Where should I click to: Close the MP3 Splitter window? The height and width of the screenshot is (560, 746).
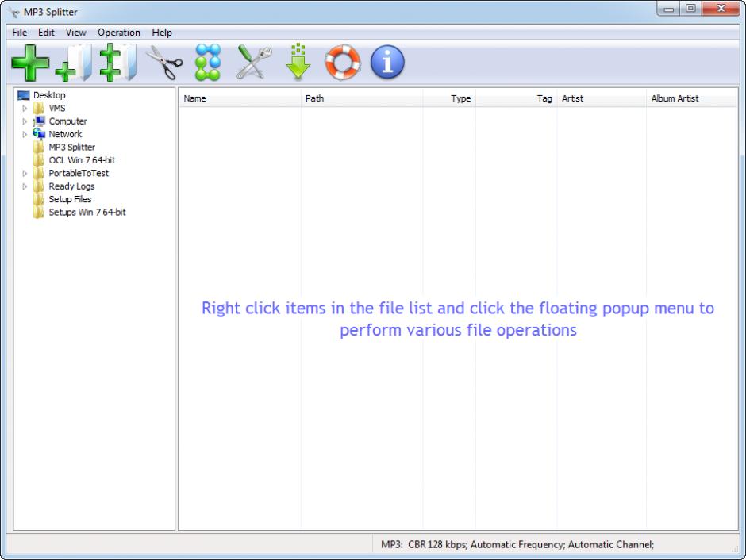[721, 9]
